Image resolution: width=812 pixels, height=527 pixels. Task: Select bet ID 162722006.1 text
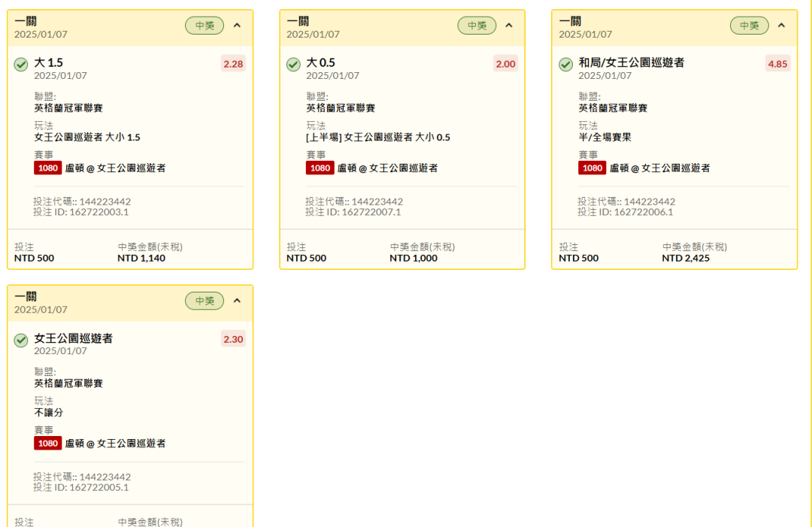[626, 212]
